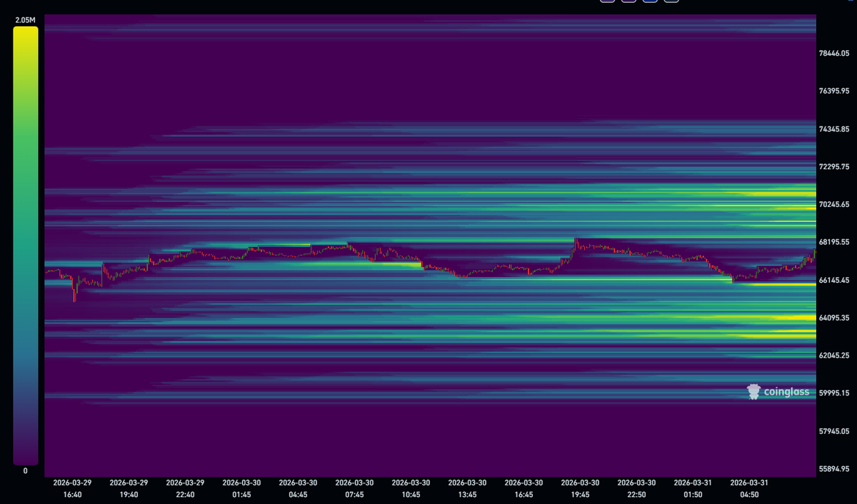Screen dimensions: 857x504
Task: Click the 59995.15 price axis label
Action: (833, 393)
